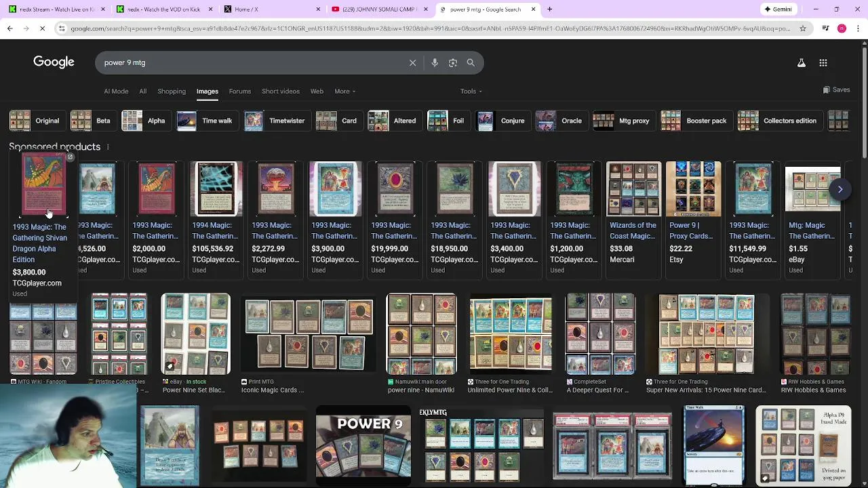
Task: Open a new browser tab
Action: [549, 9]
